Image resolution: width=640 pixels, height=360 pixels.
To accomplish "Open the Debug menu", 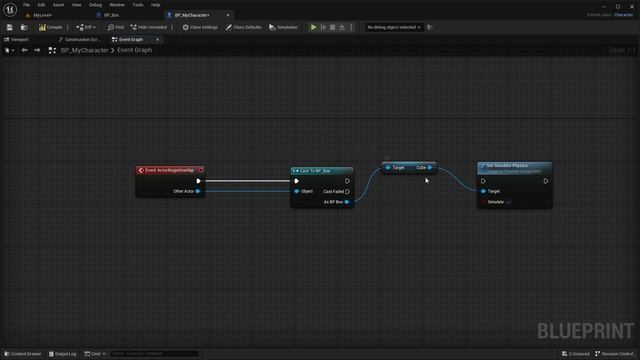I will pyautogui.click(x=95, y=5).
